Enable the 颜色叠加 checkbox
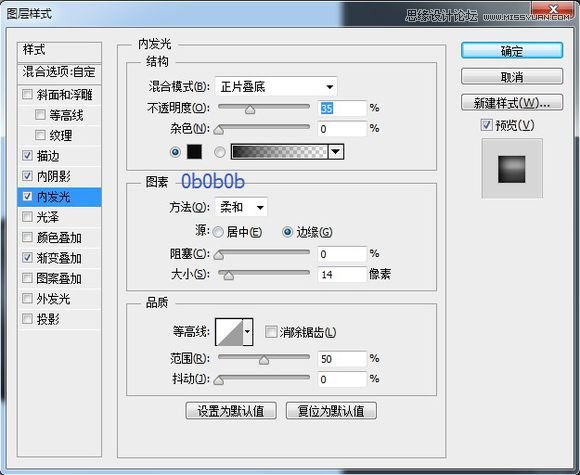Screen dimensions: 580x475 tap(27, 237)
